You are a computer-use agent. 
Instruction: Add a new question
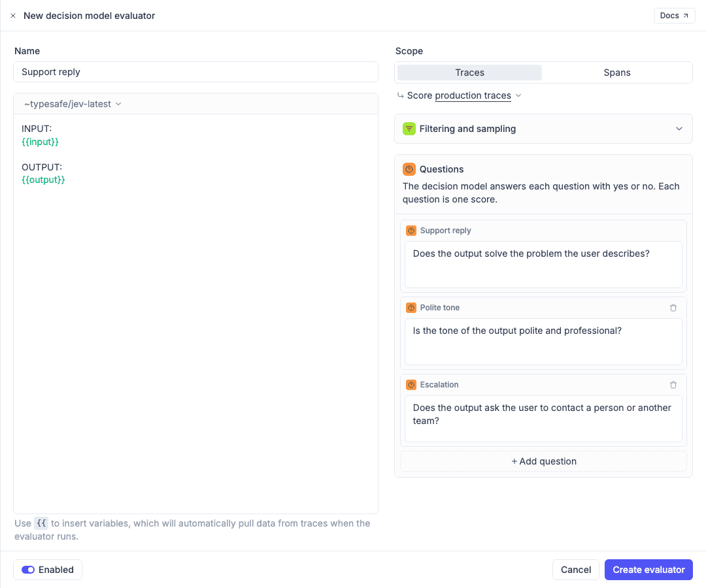click(x=543, y=461)
